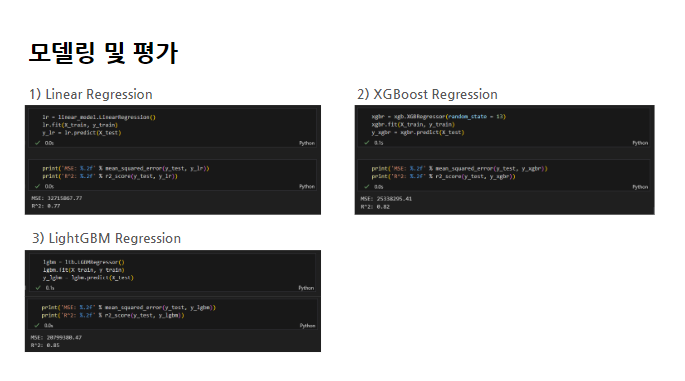Click the code line 'lgbm.fit(X_train, y_train)'
Screen dimensions: 685x381
83,270
